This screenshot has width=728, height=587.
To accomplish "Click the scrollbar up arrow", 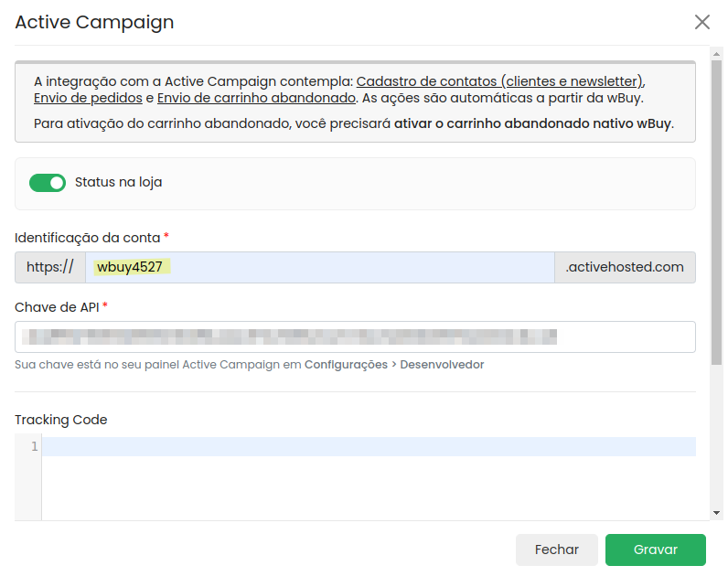I will coord(716,54).
